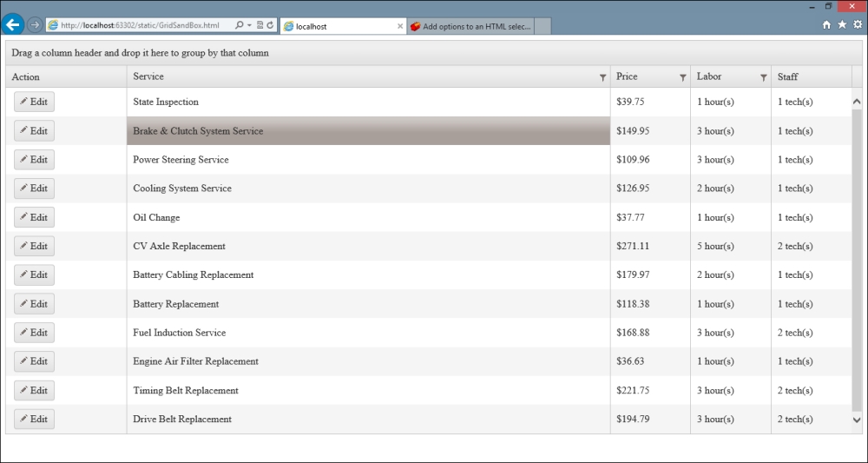Select the Fuel Induction Service cell
The width and height of the screenshot is (868, 463).
369,333
